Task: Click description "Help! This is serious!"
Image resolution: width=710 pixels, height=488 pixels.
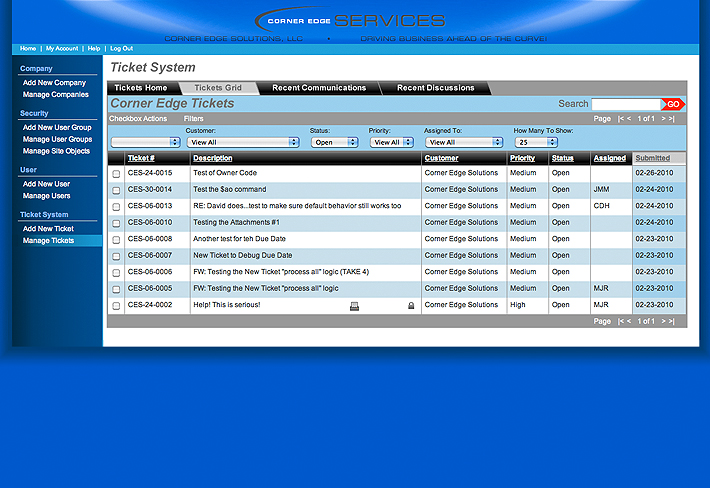Action: coord(226,305)
